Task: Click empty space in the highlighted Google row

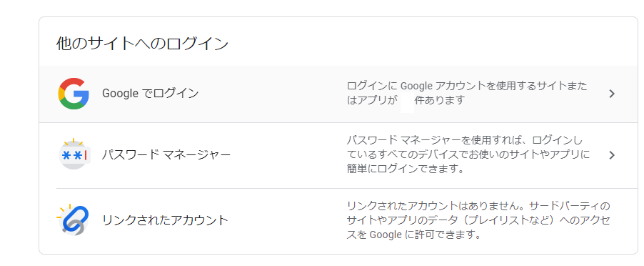Action: pos(271,94)
